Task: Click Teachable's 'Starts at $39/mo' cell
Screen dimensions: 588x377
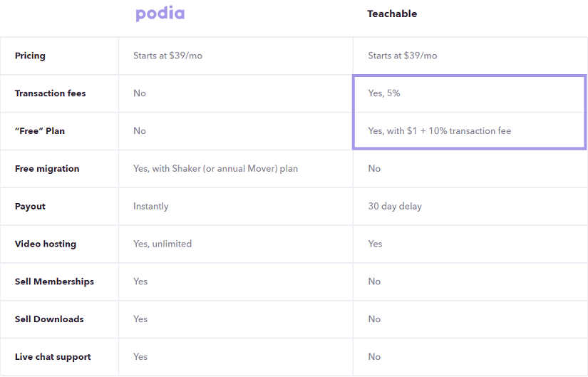Action: click(403, 56)
